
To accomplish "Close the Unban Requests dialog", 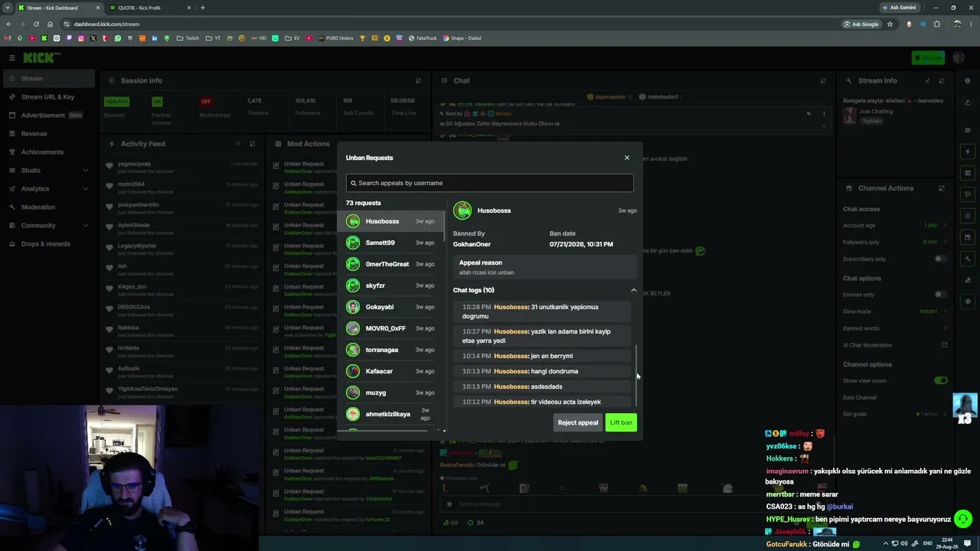I will pyautogui.click(x=626, y=158).
